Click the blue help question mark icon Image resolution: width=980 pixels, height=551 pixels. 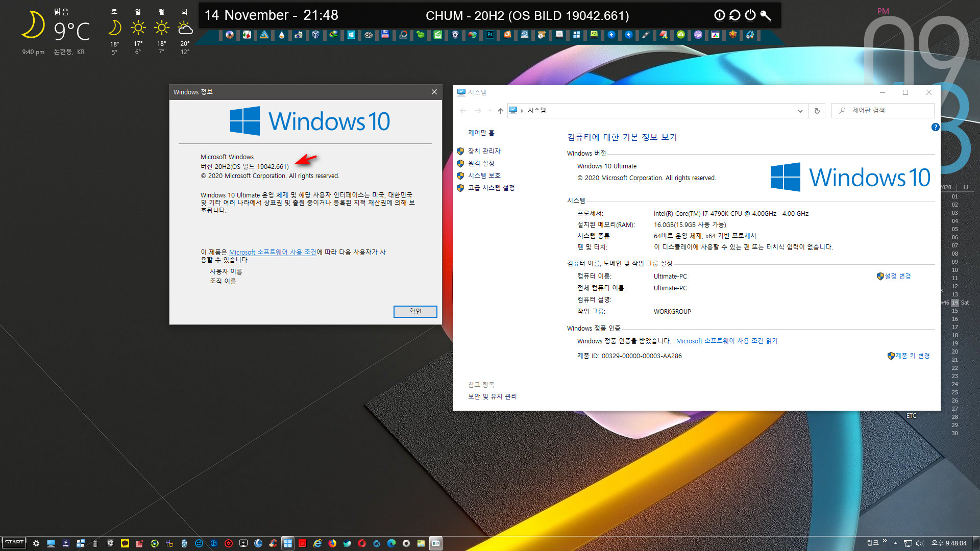click(935, 127)
